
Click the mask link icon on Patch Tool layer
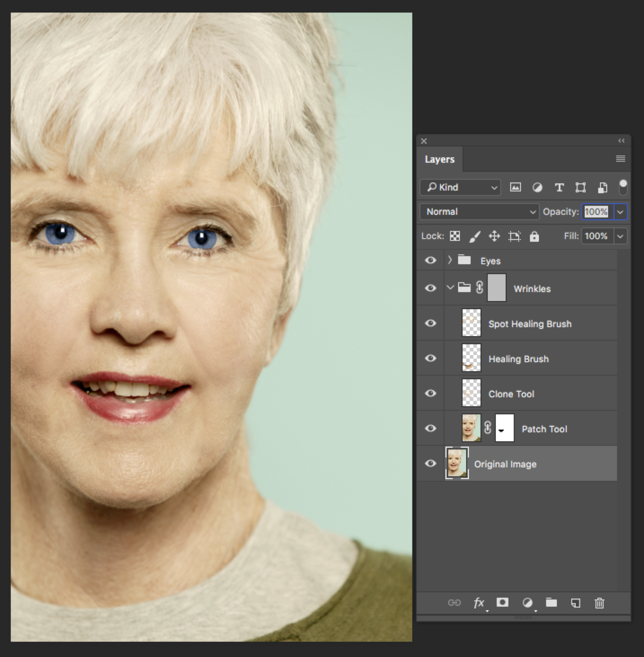click(x=487, y=428)
